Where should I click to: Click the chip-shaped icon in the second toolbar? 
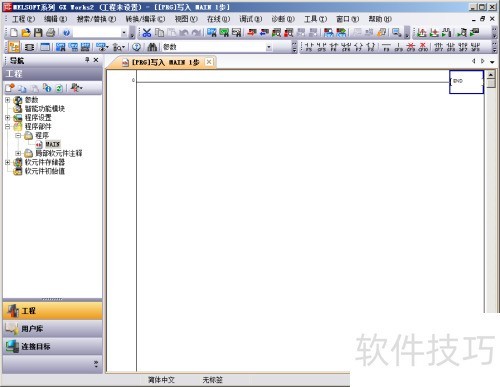pos(29,47)
